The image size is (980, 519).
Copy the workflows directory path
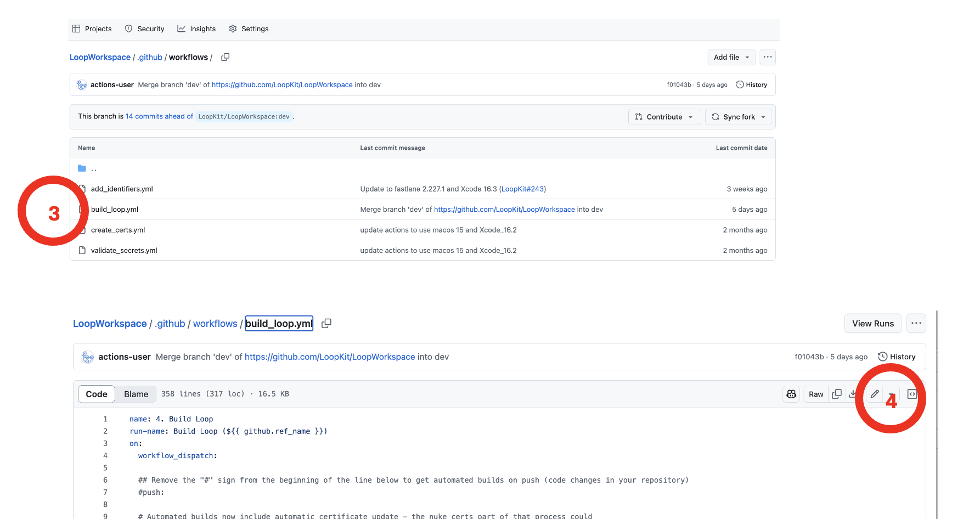(x=225, y=57)
